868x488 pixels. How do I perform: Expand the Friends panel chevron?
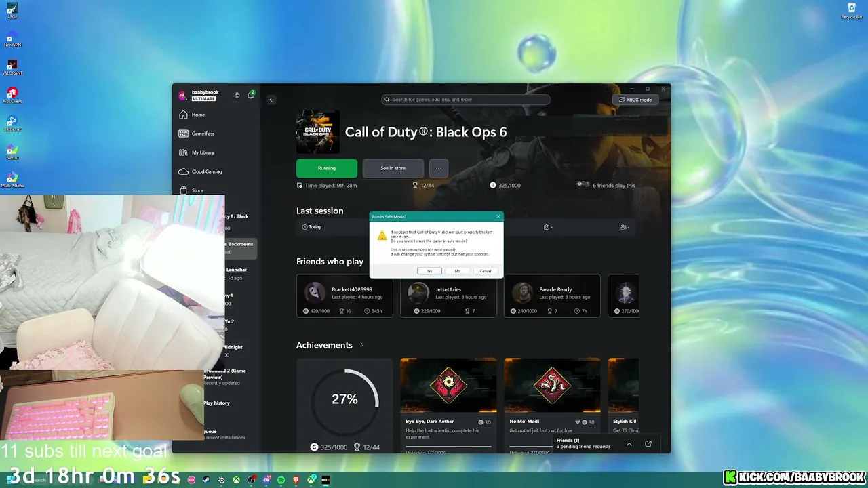[x=629, y=444]
